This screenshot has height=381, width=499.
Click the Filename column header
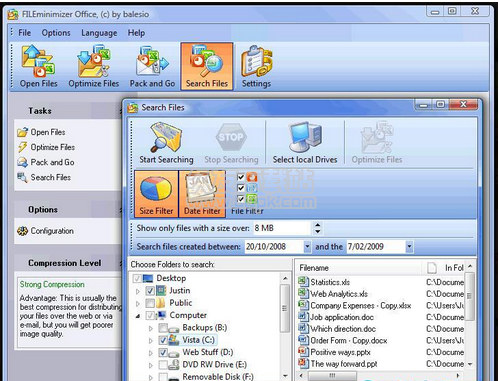(x=358, y=268)
